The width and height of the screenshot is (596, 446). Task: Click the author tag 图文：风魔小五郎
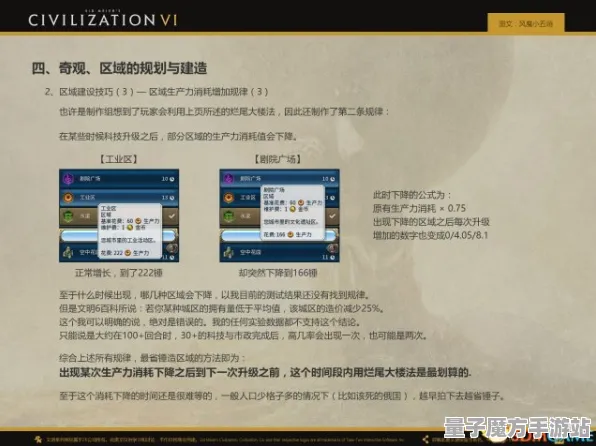click(526, 24)
